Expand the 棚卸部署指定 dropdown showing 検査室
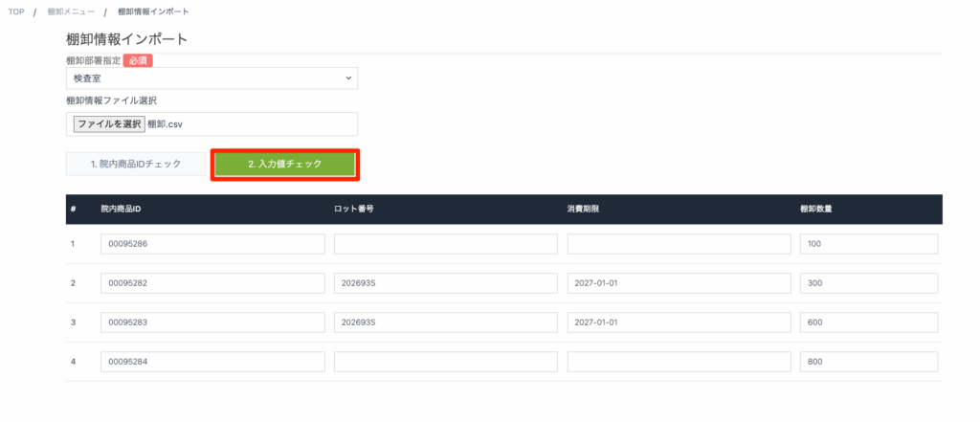 pos(212,78)
